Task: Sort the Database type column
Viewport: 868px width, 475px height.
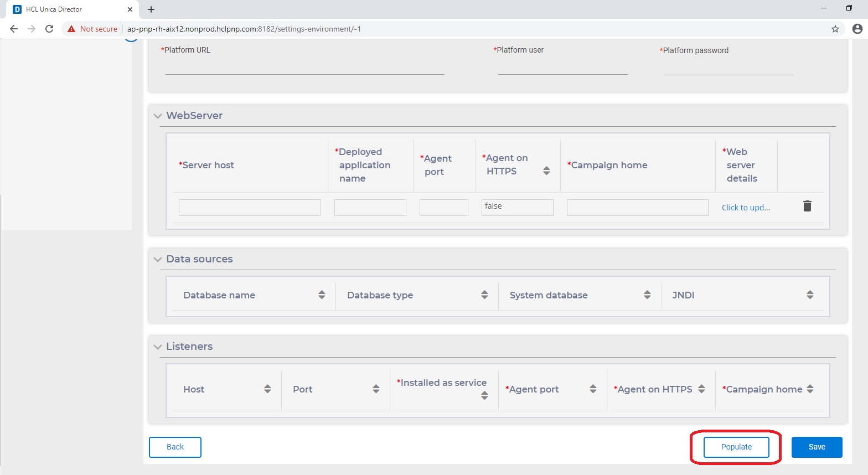Action: (484, 295)
